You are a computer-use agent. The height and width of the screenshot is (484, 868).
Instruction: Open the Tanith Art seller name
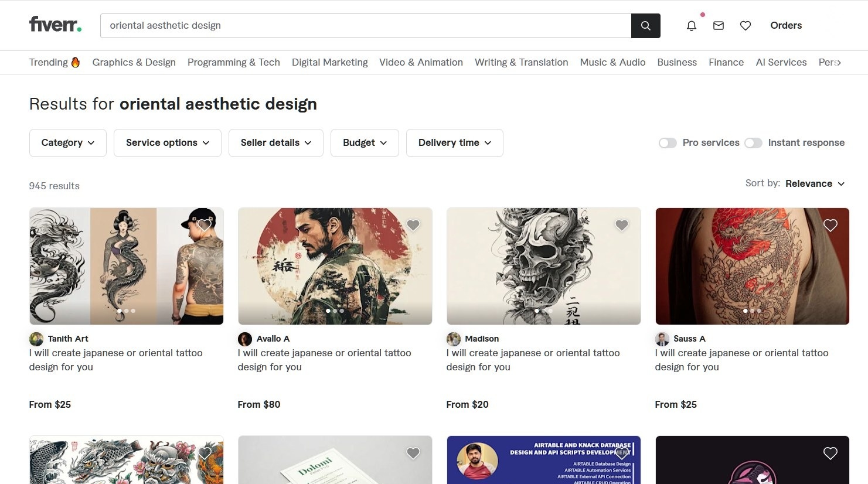(x=68, y=339)
